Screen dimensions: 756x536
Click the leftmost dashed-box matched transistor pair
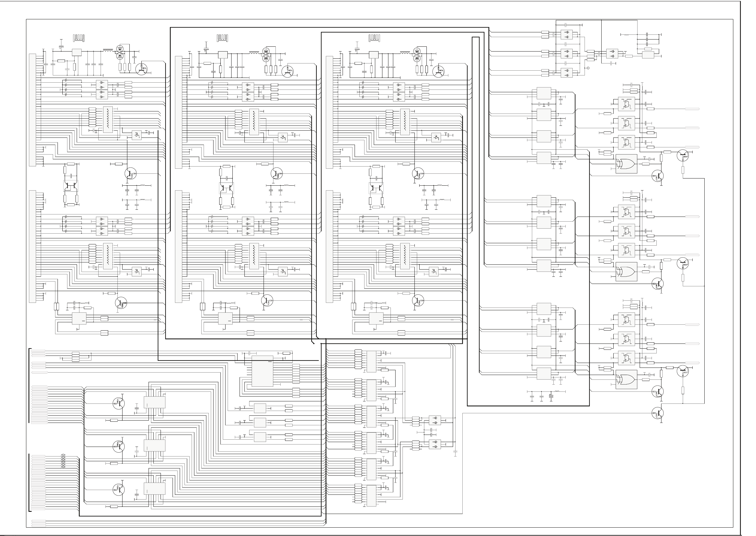[x=71, y=186]
